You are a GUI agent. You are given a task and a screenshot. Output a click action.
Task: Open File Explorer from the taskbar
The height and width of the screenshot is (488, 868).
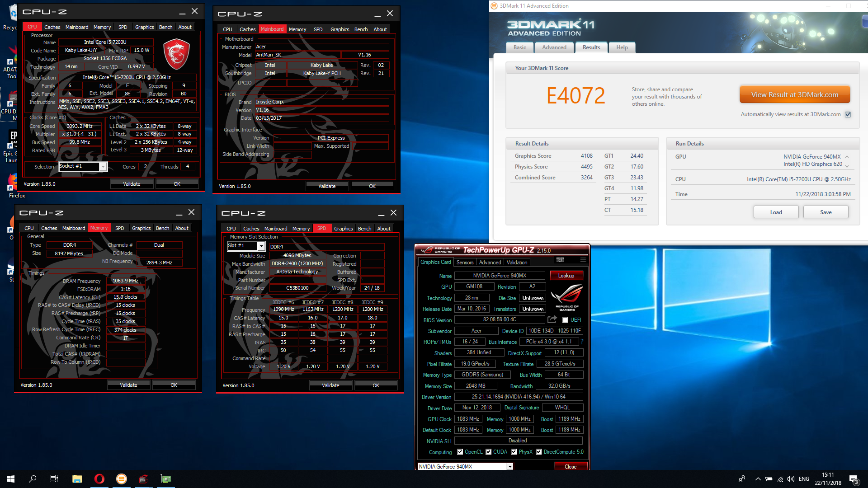(x=77, y=479)
